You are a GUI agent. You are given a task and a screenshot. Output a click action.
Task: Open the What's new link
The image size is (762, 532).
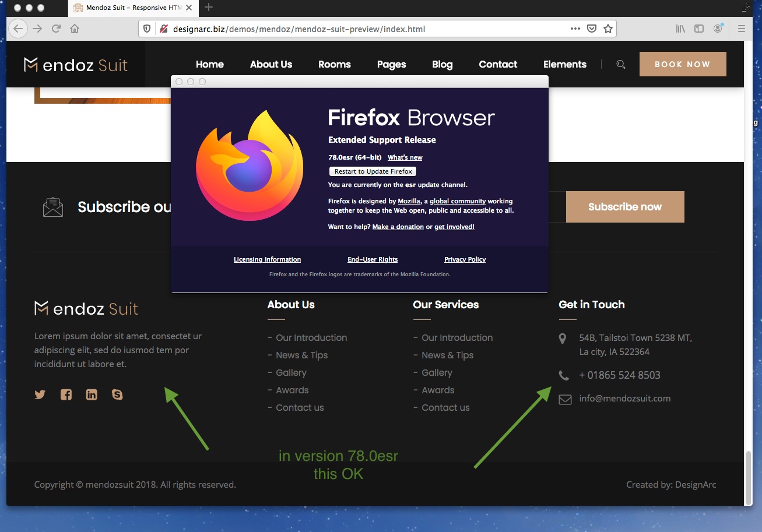[x=405, y=157]
